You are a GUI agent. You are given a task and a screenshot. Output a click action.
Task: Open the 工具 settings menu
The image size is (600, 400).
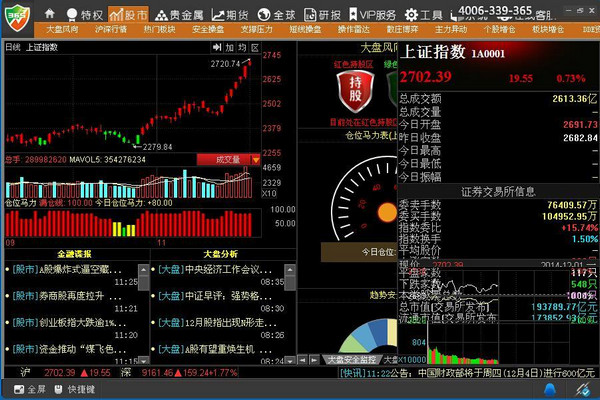(424, 15)
